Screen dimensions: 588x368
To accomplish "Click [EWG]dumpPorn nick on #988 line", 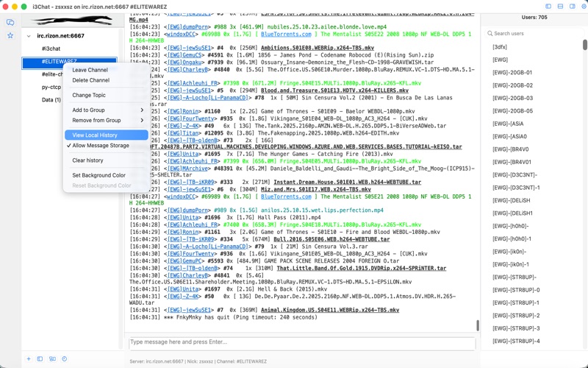I will tap(187, 27).
